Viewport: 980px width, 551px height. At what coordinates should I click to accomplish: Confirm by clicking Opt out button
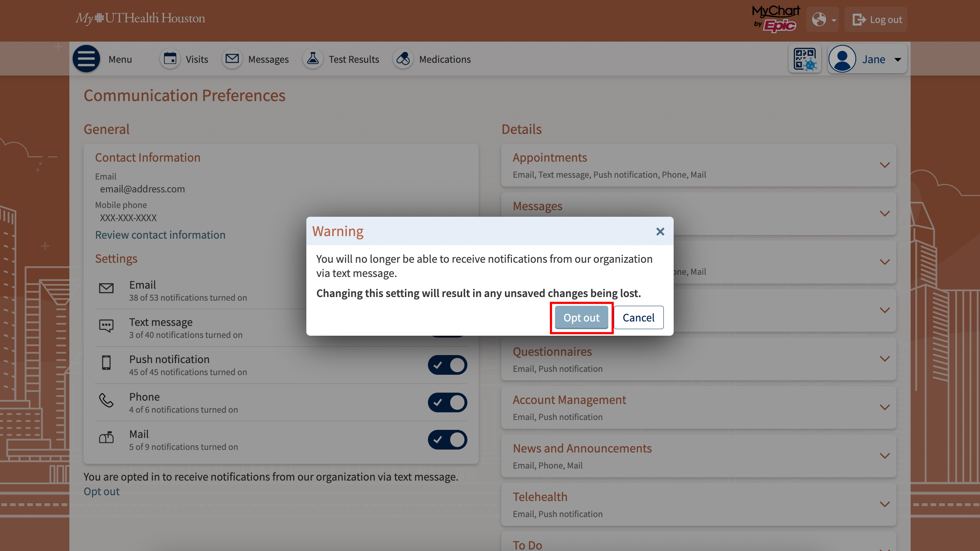point(581,317)
